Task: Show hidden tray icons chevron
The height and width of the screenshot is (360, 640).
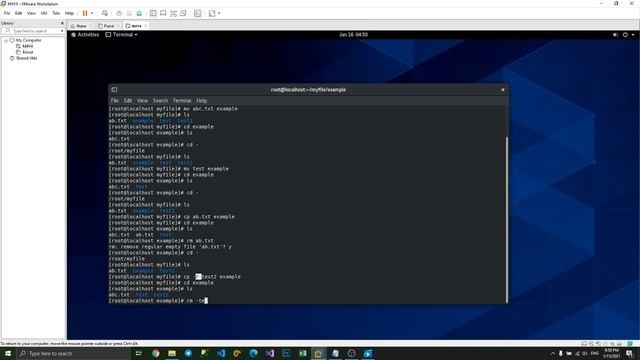Action: point(553,353)
